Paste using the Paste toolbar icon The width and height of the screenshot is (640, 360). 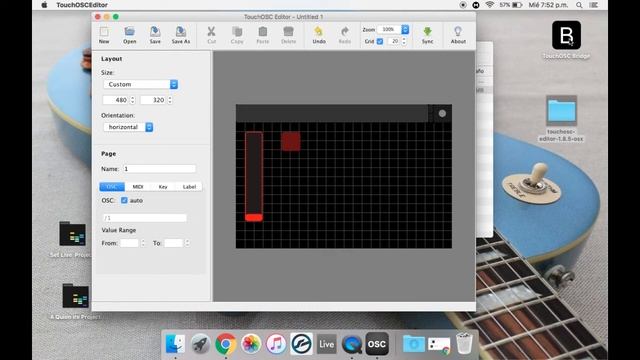(x=263, y=35)
